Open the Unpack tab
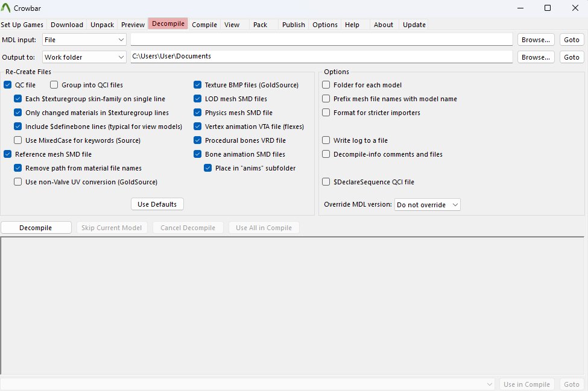This screenshot has height=391, width=588. click(102, 25)
